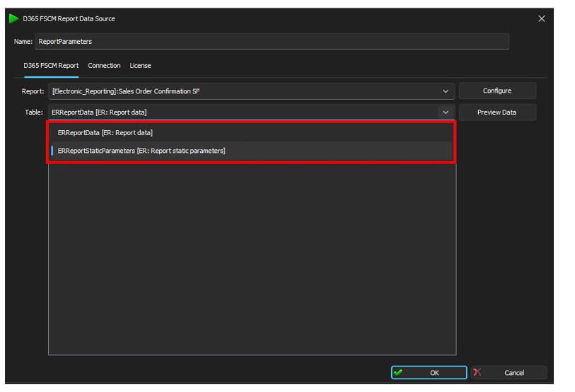Collapse the Table dropdown arrow

446,113
